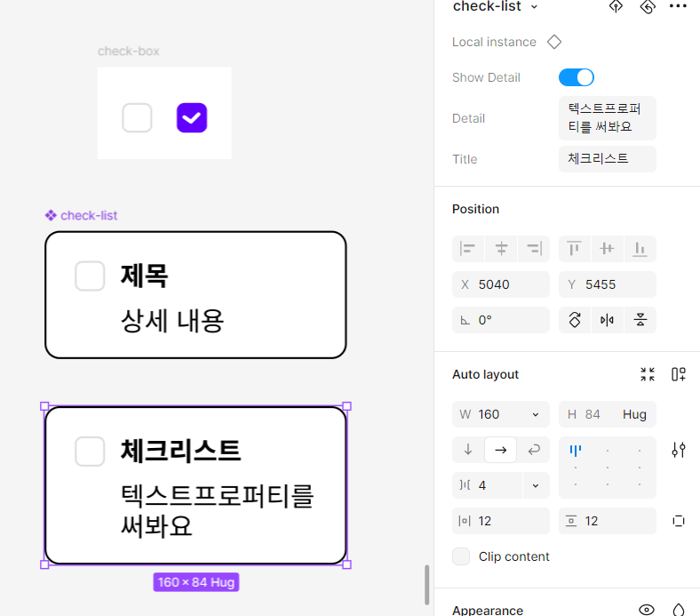Click the 체크리스트 title on canvas
Screen dimensions: 700x616
click(x=181, y=451)
